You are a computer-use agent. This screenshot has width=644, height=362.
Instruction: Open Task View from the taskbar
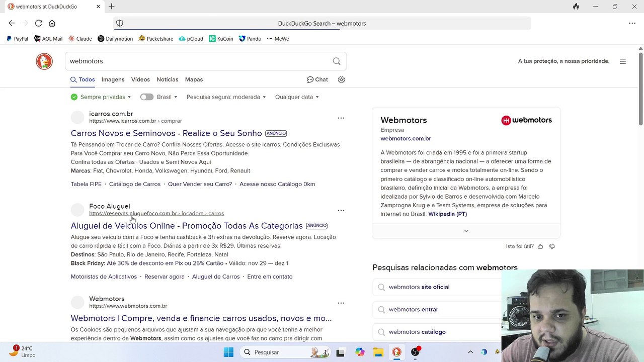(340, 352)
